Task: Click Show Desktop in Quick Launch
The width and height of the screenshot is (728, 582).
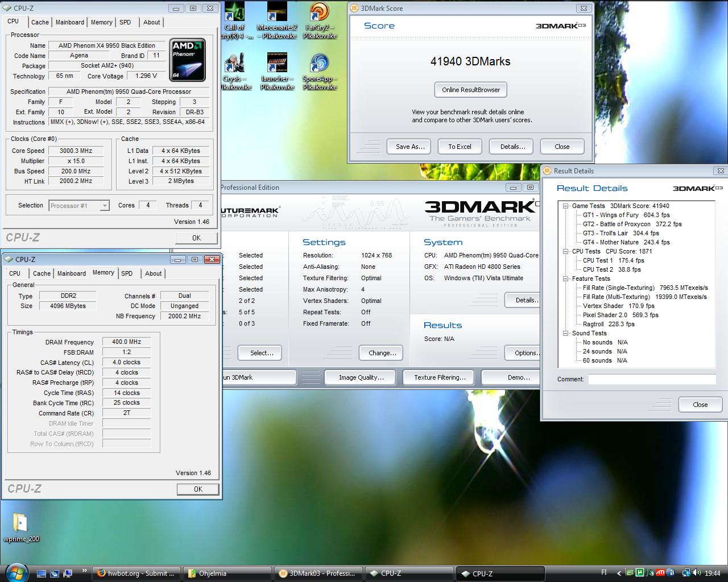Action: (42, 573)
